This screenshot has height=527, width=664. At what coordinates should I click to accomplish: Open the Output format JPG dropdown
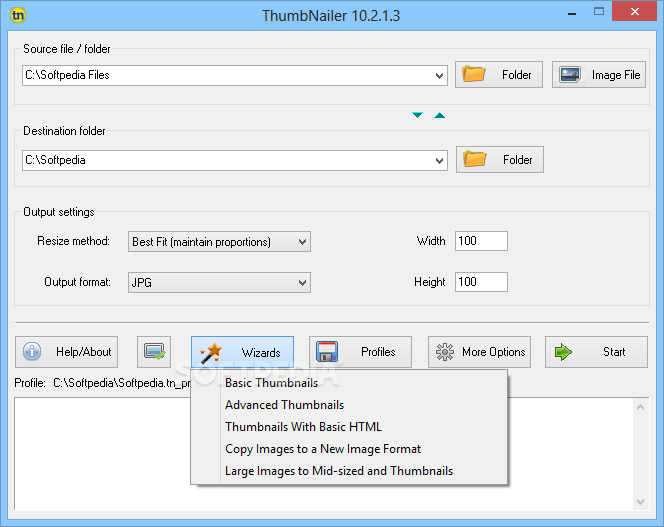pyautogui.click(x=219, y=283)
